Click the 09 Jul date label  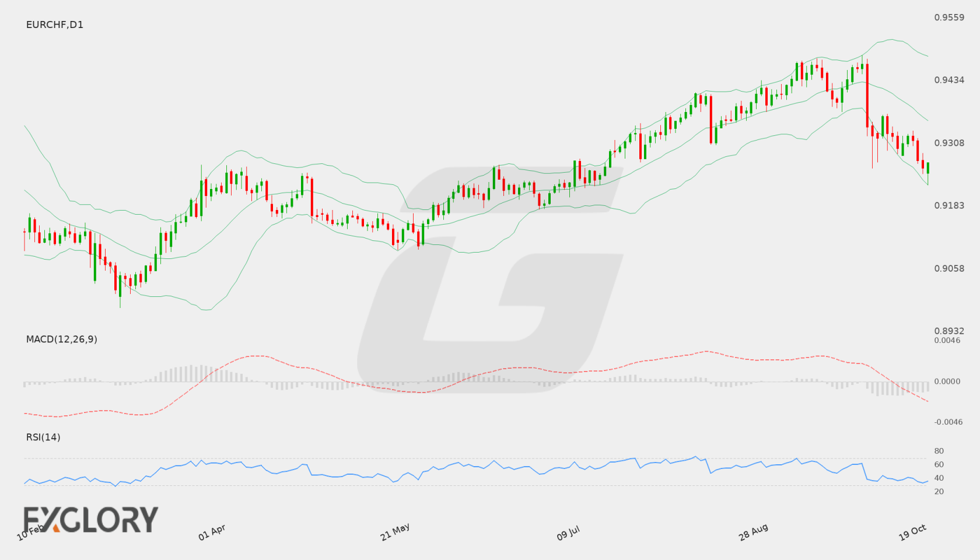pos(568,533)
